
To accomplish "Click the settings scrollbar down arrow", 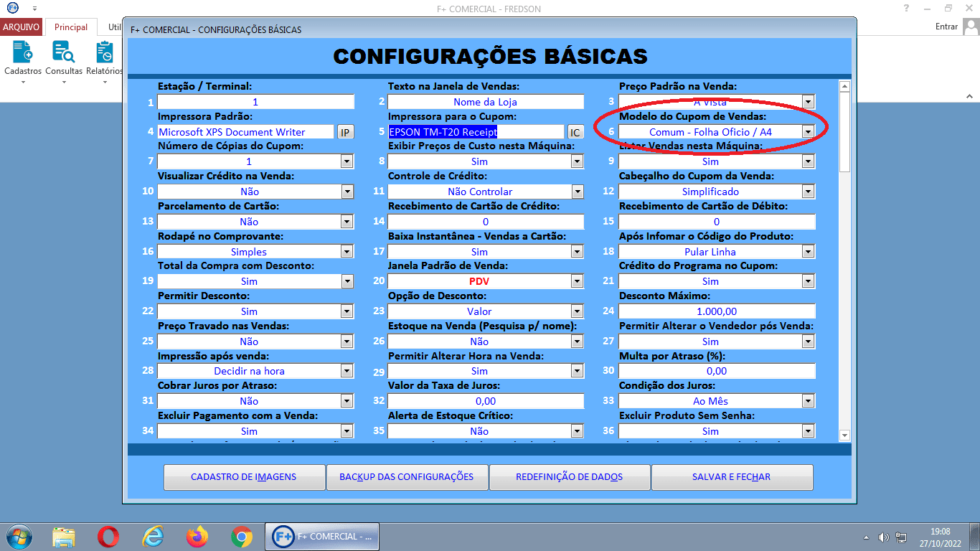I will (844, 435).
